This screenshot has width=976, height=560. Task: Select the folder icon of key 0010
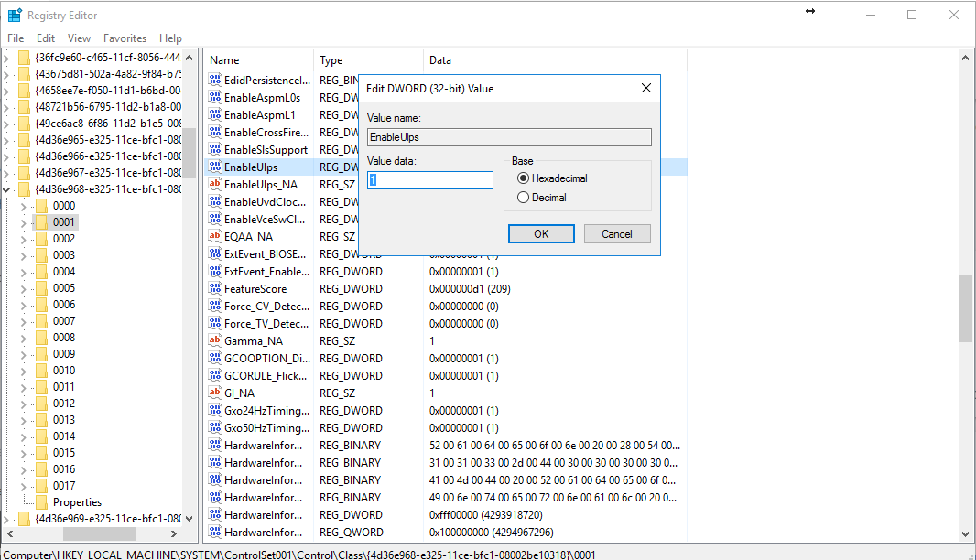42,371
